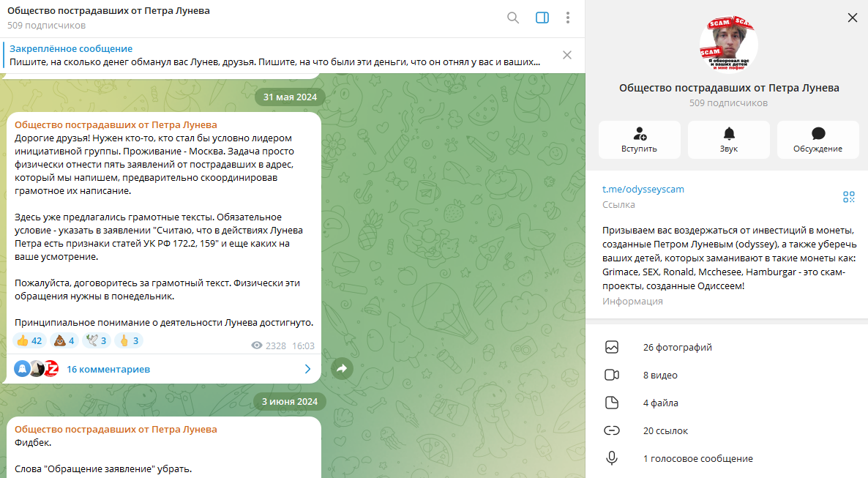
Task: Click the chat header channel title
Action: (x=108, y=10)
